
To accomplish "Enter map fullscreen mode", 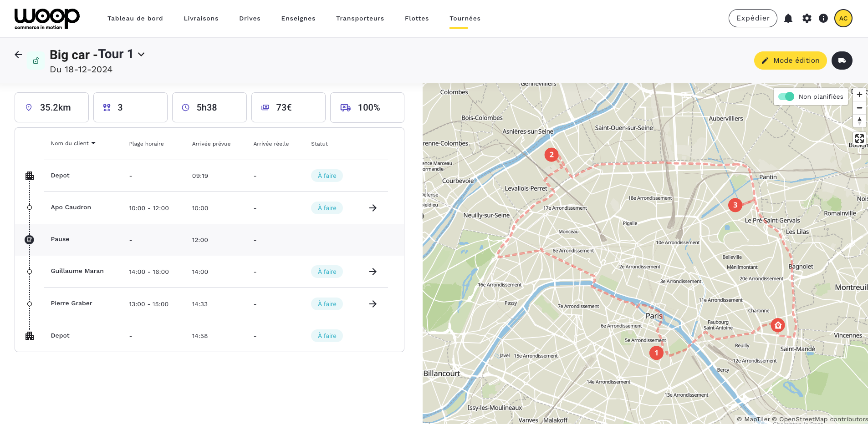I will coord(859,138).
